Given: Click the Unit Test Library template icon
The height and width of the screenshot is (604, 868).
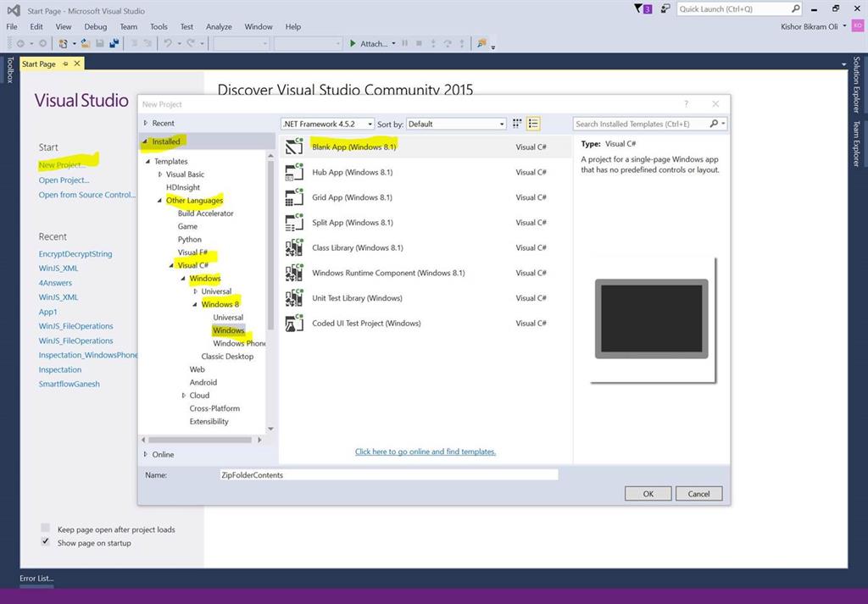Looking at the screenshot, I should 294,297.
